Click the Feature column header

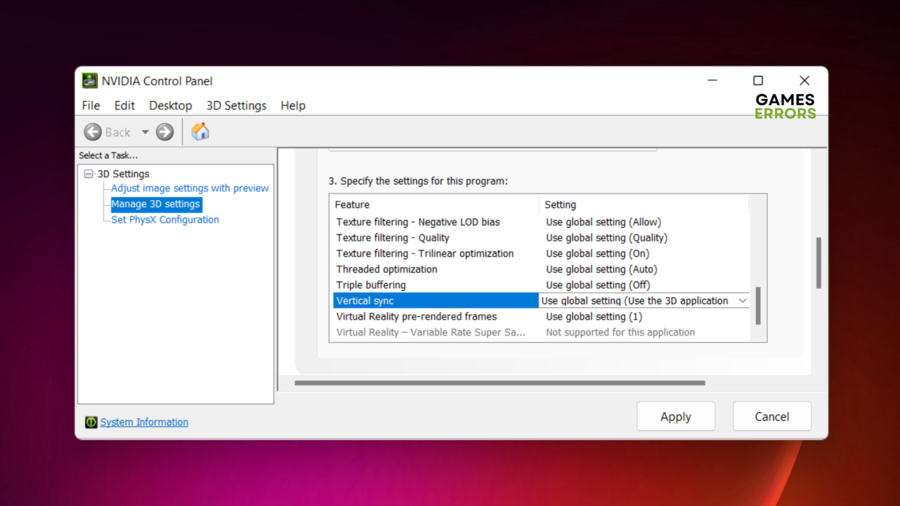(x=352, y=205)
